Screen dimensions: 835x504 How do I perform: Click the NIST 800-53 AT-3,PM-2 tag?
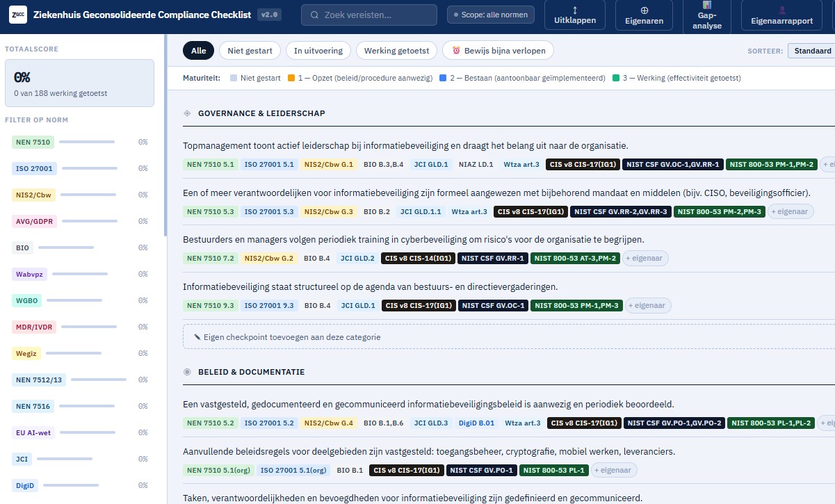click(x=576, y=258)
